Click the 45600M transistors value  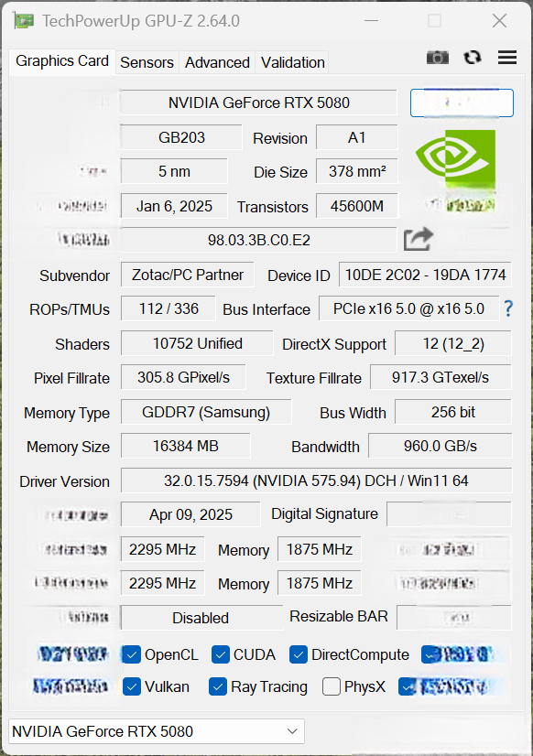point(357,206)
